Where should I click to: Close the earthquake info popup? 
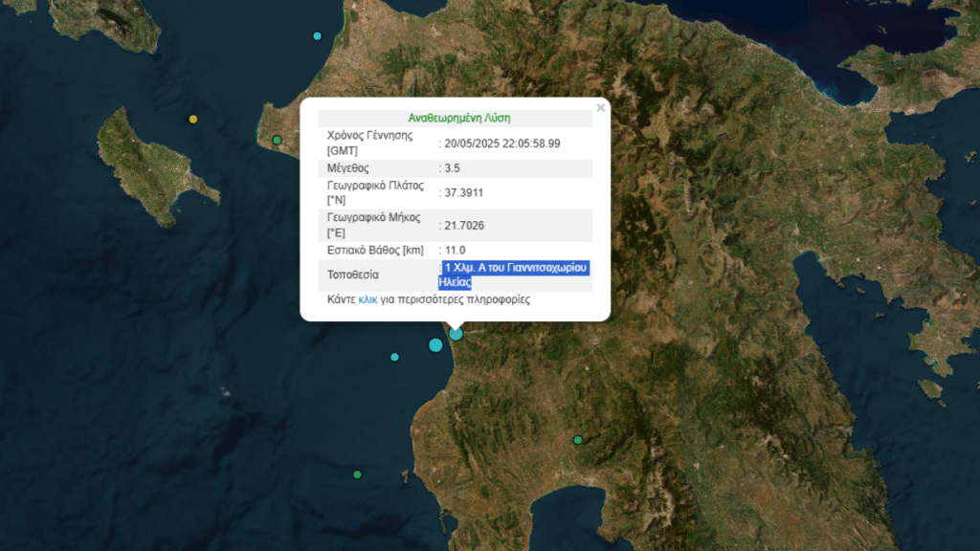point(601,108)
